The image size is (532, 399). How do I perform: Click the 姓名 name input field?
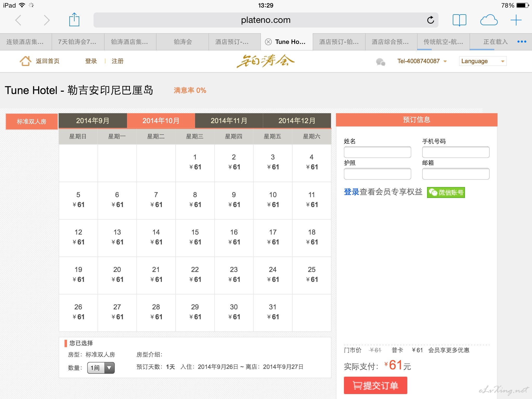(377, 152)
